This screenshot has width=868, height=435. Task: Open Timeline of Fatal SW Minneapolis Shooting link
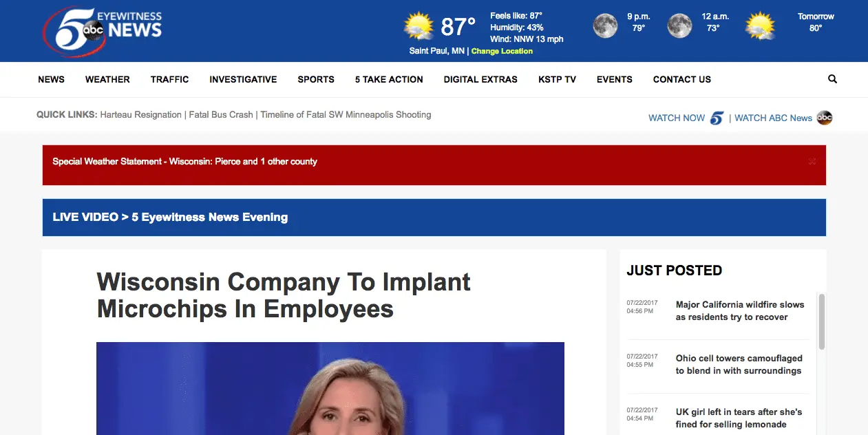[x=346, y=115]
